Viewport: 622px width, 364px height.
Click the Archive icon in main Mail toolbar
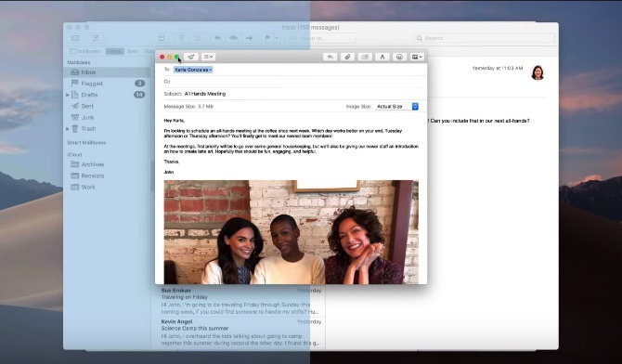click(161, 38)
